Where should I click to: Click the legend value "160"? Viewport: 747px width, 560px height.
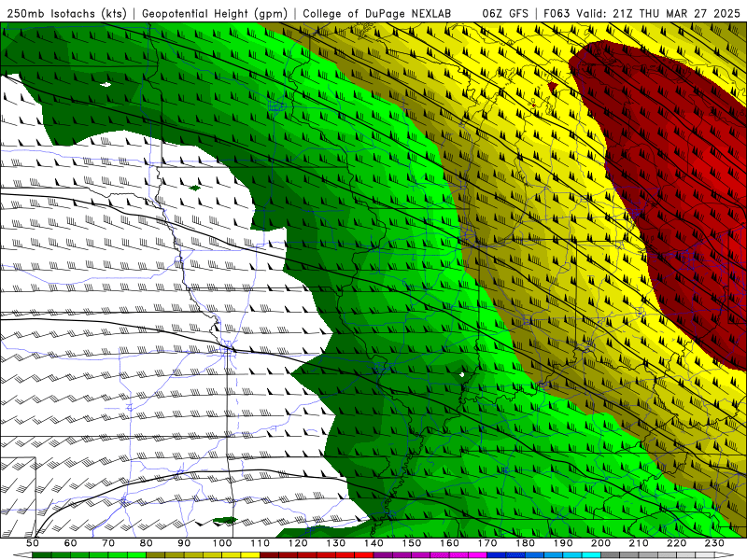(449, 543)
